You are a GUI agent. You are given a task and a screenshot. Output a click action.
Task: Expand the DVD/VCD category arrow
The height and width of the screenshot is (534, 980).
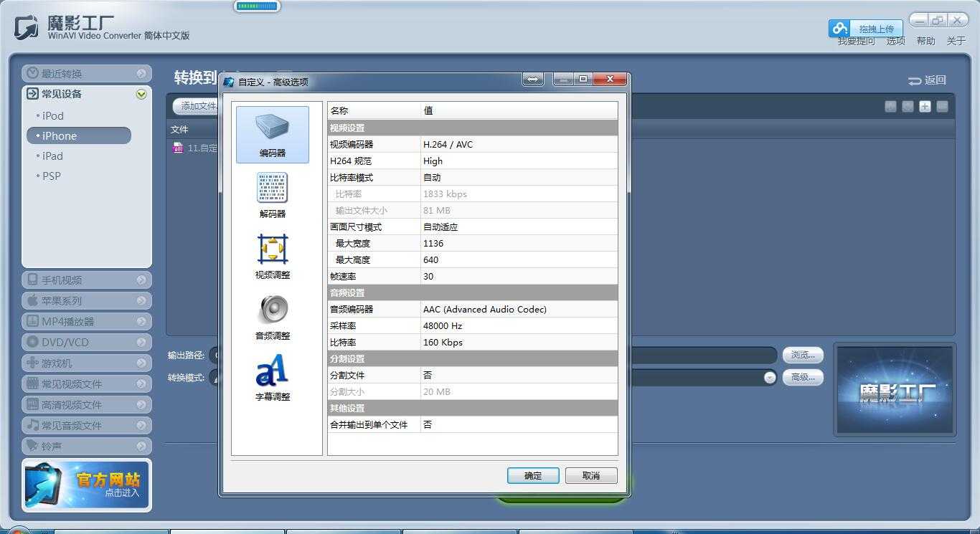[141, 342]
